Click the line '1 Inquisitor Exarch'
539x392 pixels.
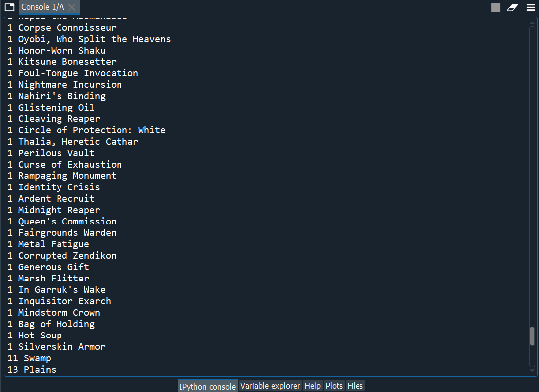click(x=60, y=301)
